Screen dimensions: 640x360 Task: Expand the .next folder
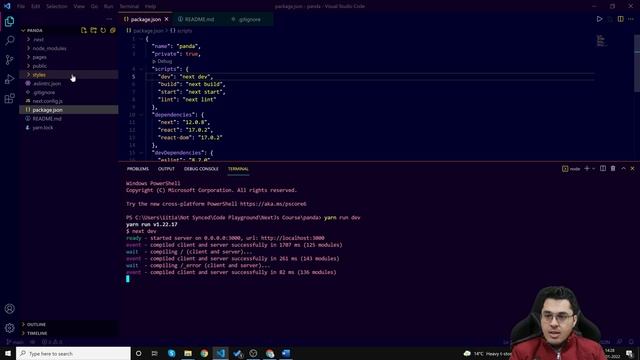(69, 40)
